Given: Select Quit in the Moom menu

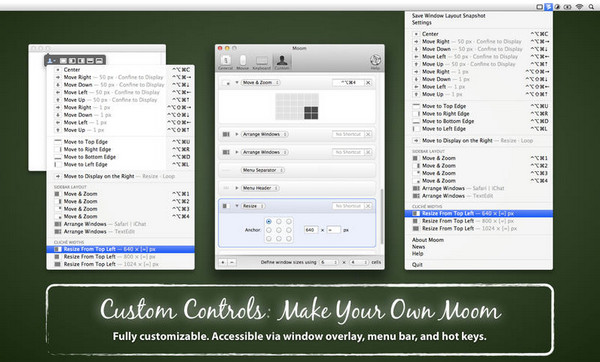Looking at the screenshot, I should [417, 265].
